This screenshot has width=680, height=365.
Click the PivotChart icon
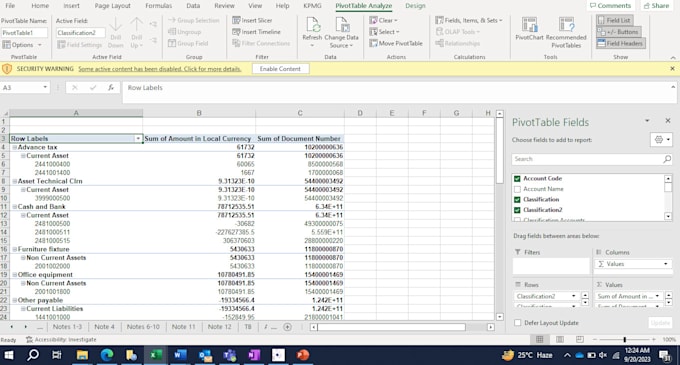529,29
